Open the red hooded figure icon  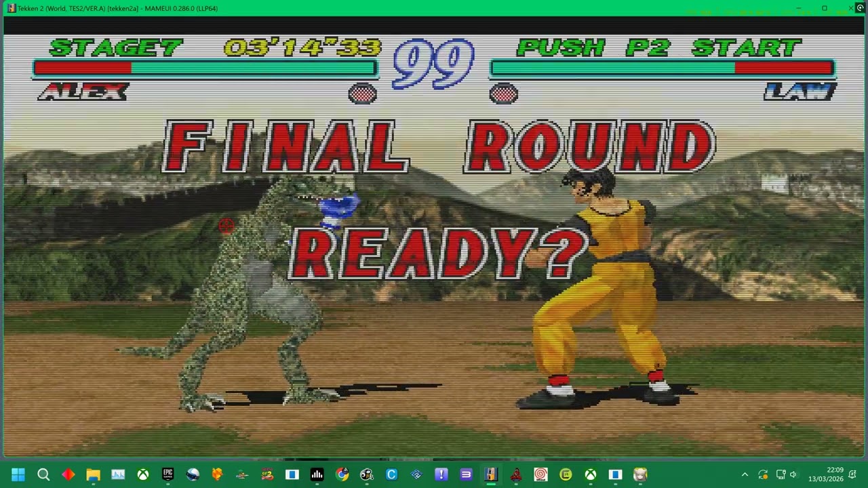[x=516, y=474]
